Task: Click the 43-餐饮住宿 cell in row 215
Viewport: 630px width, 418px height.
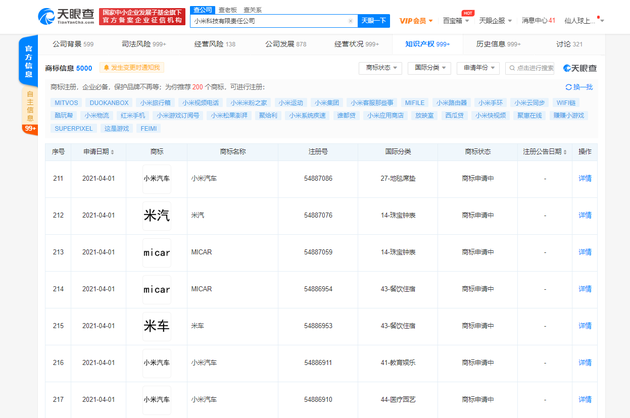Action: coord(398,326)
